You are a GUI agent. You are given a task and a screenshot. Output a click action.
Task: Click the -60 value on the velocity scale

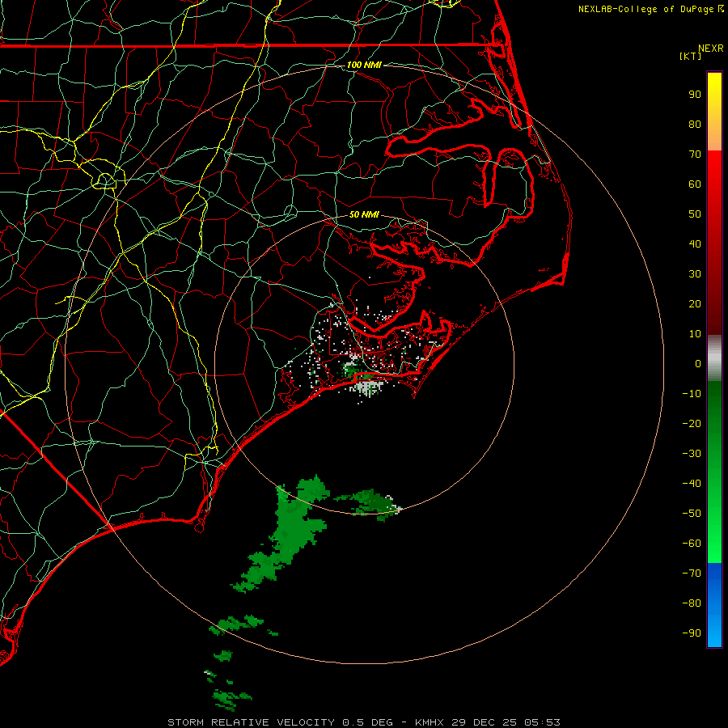[x=692, y=544]
